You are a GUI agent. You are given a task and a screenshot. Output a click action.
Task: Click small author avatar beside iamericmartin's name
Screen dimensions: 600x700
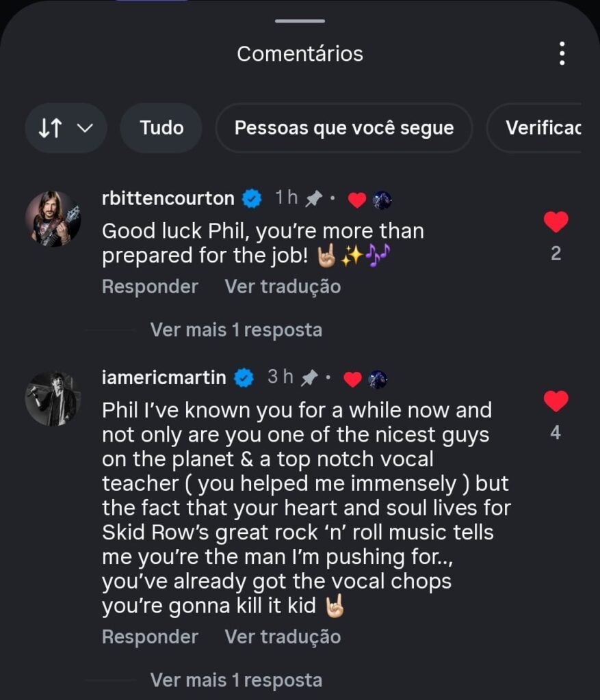click(378, 379)
